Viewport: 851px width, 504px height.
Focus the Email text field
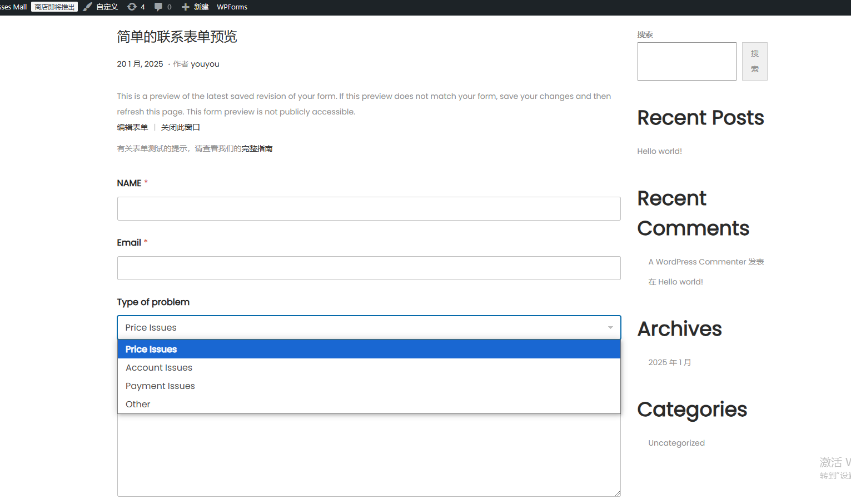(x=369, y=268)
